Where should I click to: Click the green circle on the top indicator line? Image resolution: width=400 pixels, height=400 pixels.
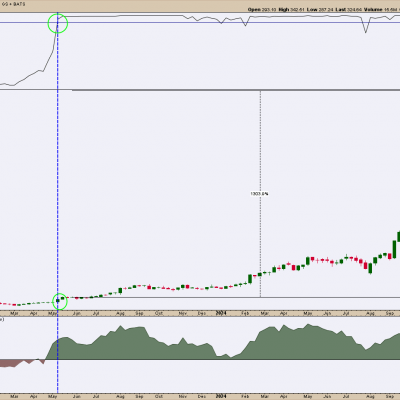pyautogui.click(x=58, y=23)
